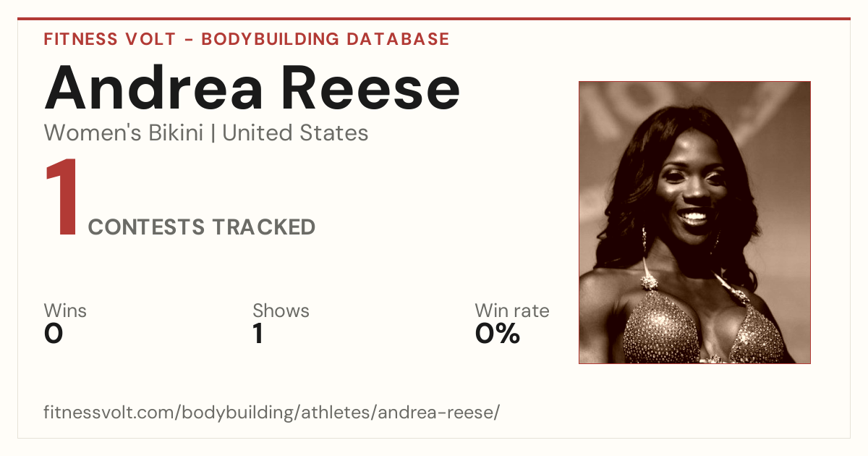Click the Wins stat label
This screenshot has height=456, width=868.
(x=65, y=311)
